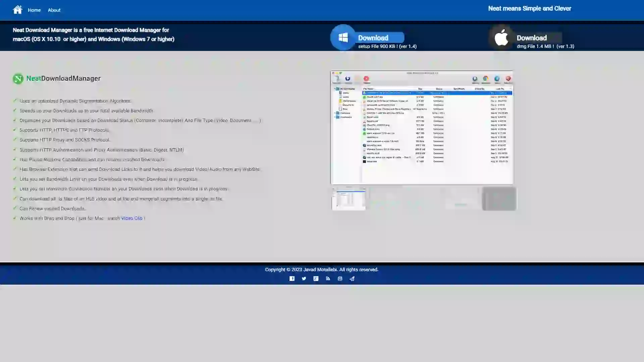This screenshot has height=362, width=644.
Task: Click 'Uses an optimized Dynamic Segmentation Algorithm' line
Action: (x=75, y=101)
